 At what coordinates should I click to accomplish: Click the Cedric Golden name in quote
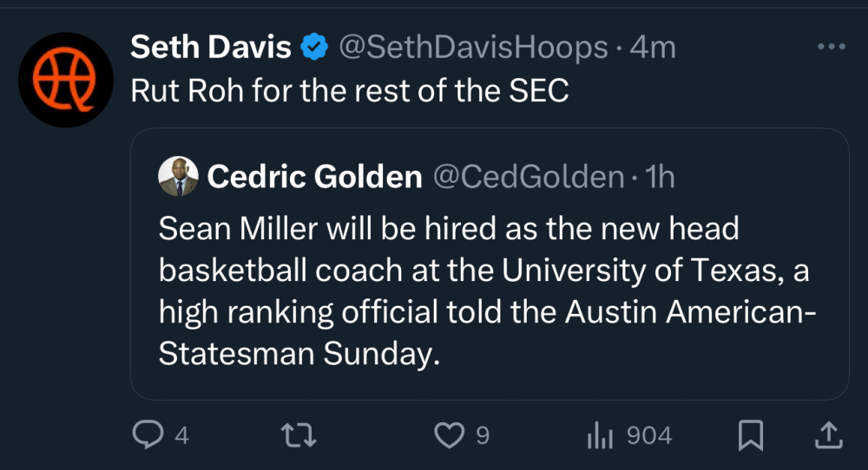click(x=314, y=177)
